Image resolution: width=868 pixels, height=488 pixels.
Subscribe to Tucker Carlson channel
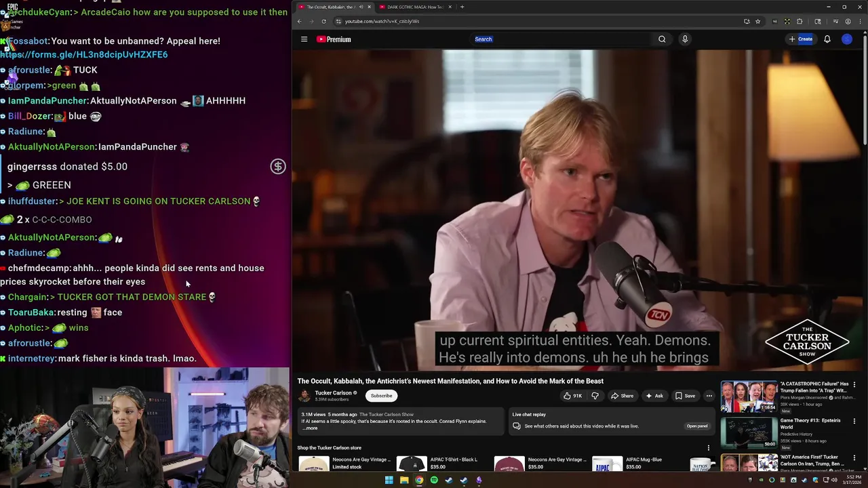pos(381,396)
